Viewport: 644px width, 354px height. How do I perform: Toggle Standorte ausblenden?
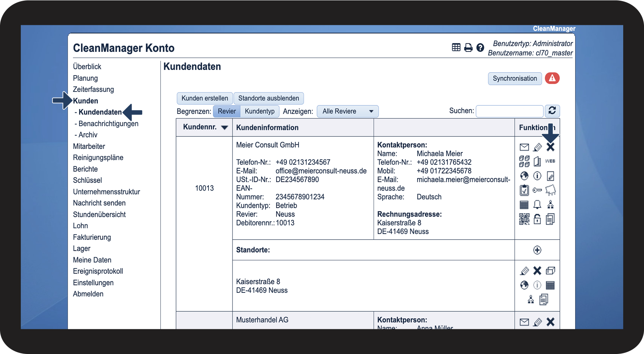coord(269,98)
